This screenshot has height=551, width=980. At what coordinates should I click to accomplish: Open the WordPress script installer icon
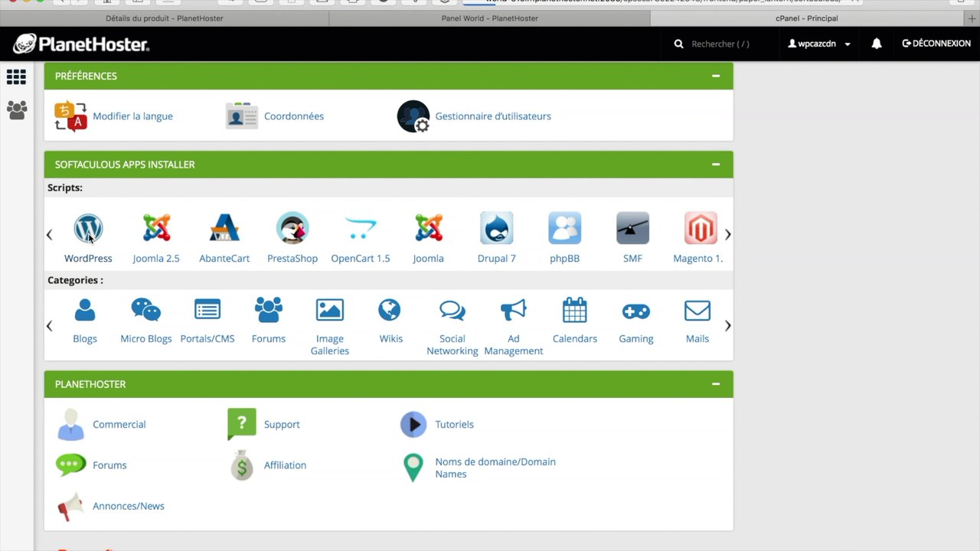tap(88, 228)
